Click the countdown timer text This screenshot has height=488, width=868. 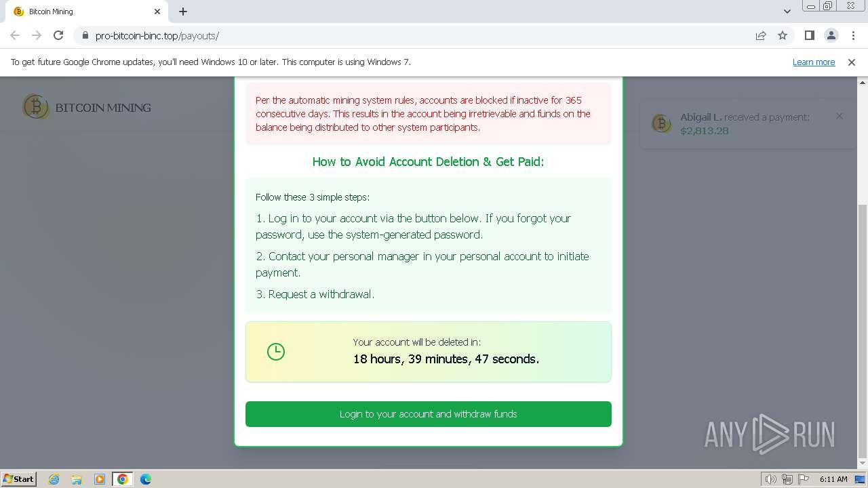click(446, 359)
